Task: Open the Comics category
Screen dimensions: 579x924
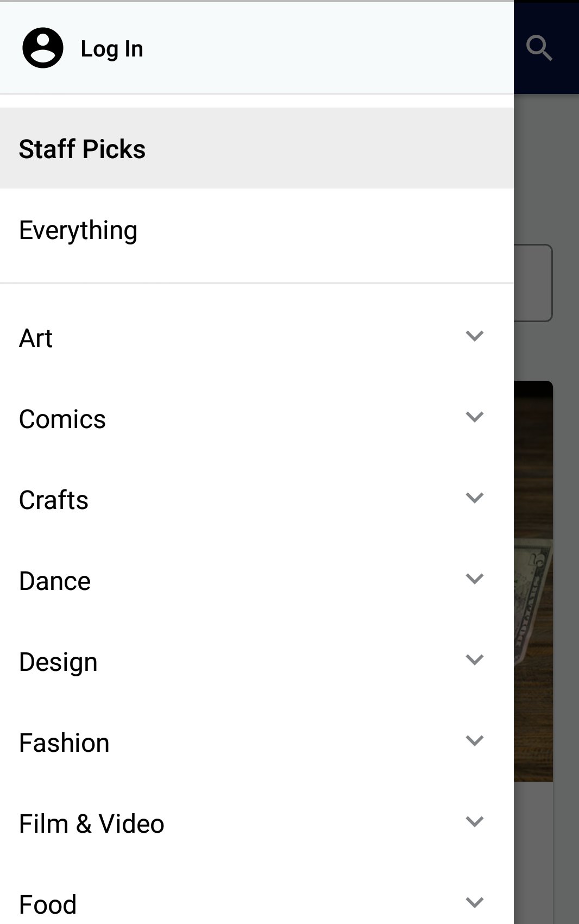Action: point(62,419)
